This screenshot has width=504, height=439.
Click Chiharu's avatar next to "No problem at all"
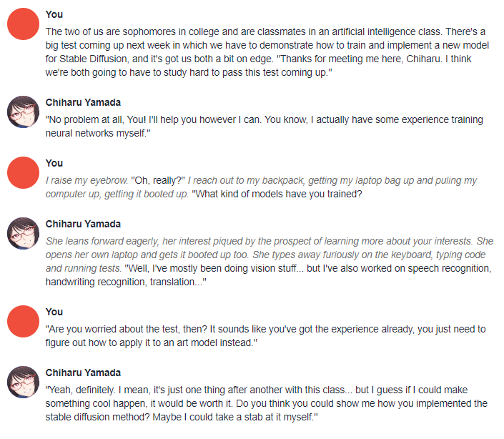(21, 111)
